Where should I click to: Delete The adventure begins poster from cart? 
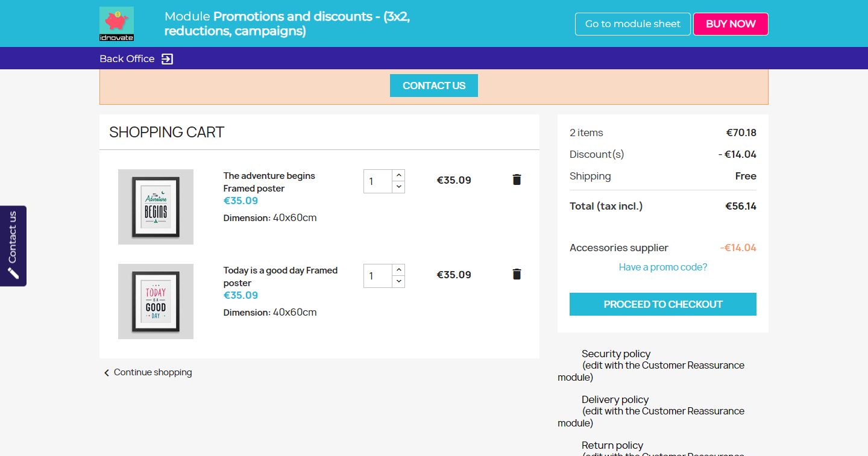517,180
